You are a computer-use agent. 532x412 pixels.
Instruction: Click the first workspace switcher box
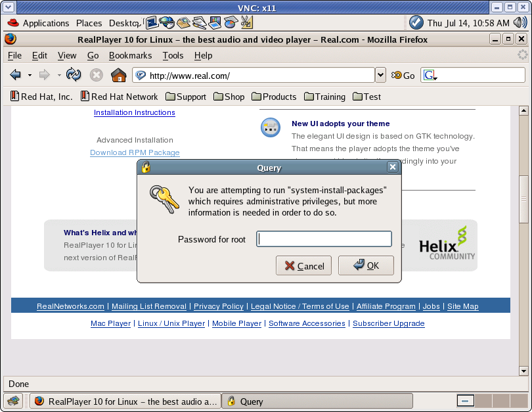point(466,401)
